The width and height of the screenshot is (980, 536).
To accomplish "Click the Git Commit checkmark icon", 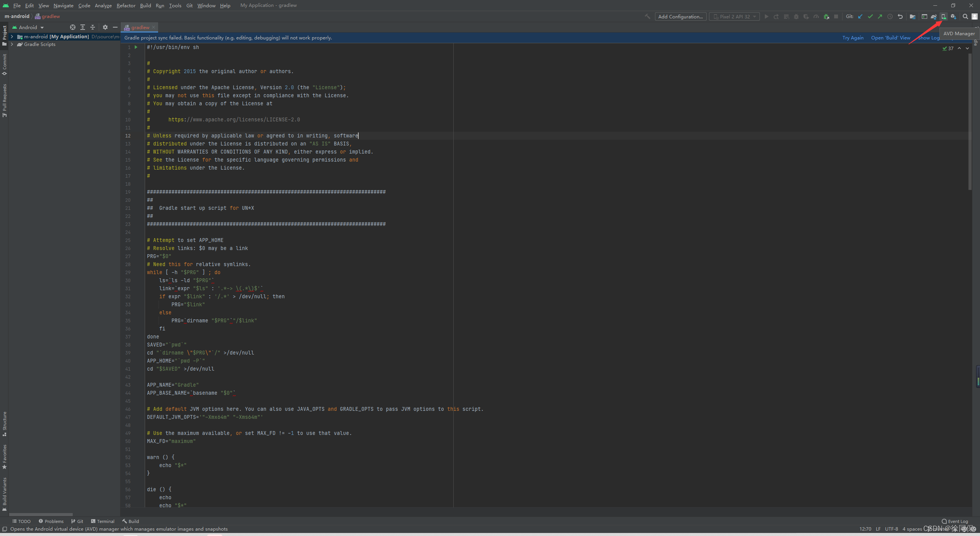I will [x=870, y=16].
